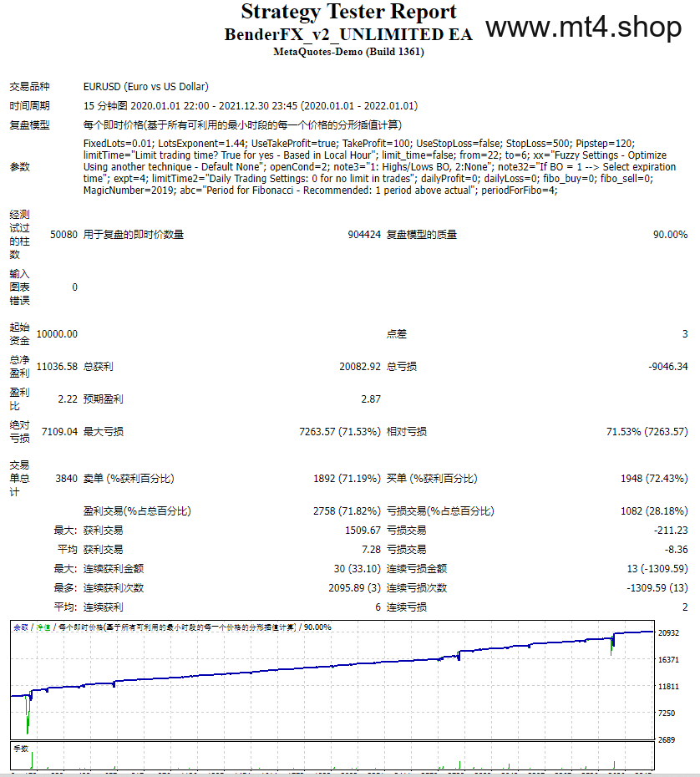The width and height of the screenshot is (700, 777).
Task: Select the '盈利交易(%占总百分比)' label
Action: (137, 511)
